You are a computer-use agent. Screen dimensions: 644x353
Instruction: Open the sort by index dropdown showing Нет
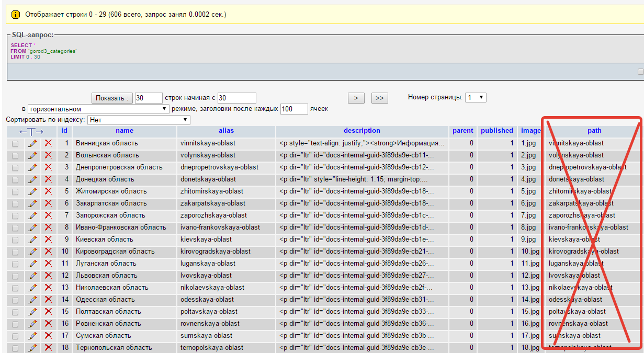coord(138,120)
